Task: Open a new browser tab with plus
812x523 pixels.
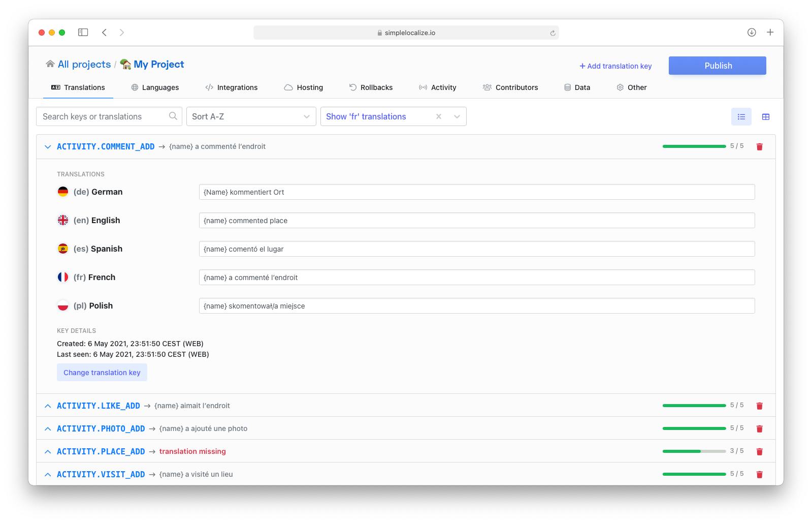Action: coord(770,33)
